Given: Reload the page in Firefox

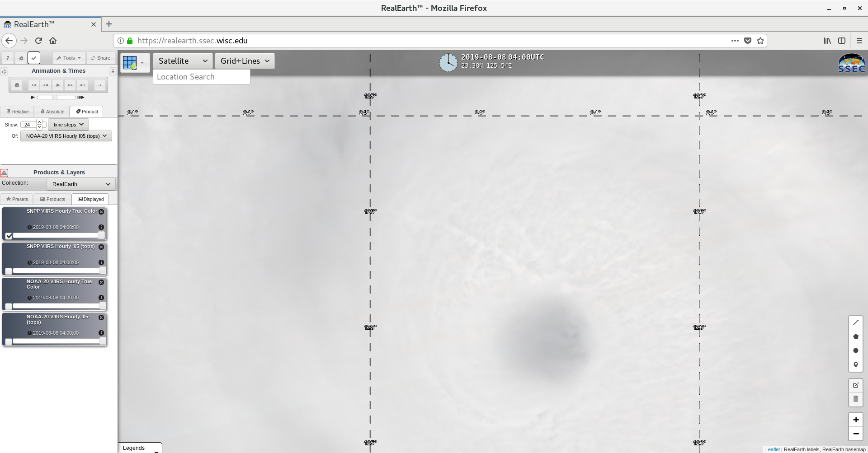Looking at the screenshot, I should [38, 41].
